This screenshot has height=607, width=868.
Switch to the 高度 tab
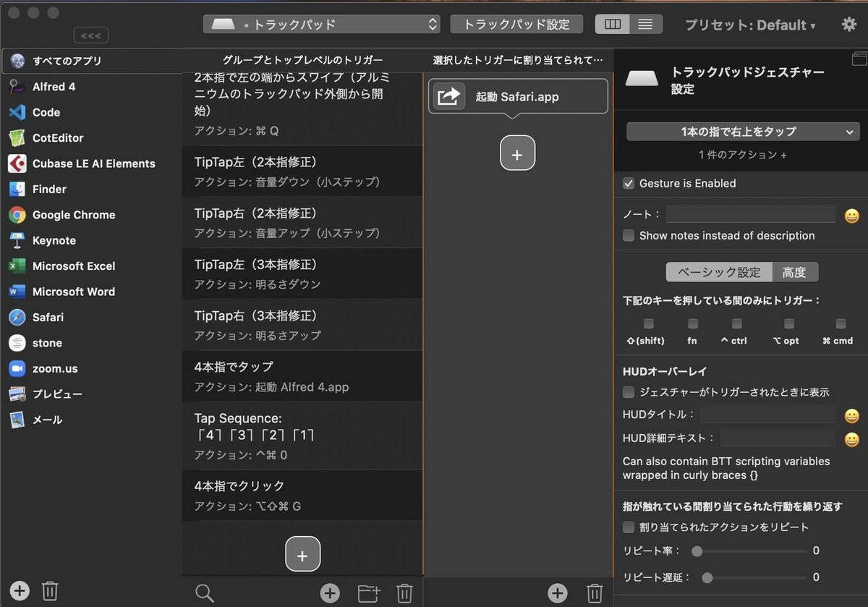(x=796, y=272)
